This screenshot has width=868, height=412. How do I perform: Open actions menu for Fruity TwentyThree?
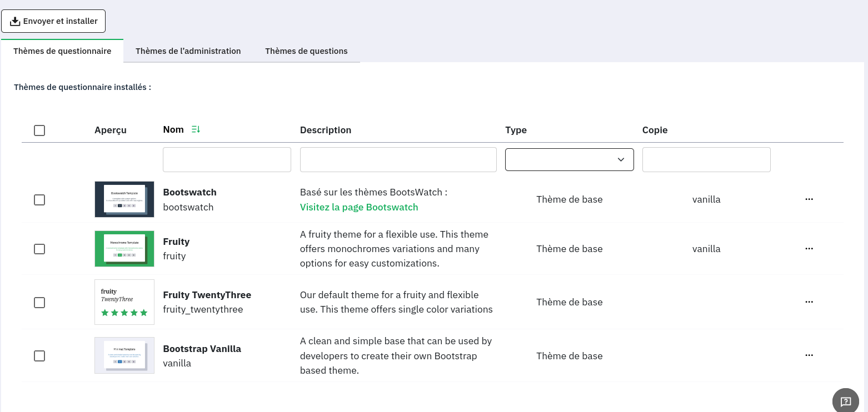coord(809,302)
